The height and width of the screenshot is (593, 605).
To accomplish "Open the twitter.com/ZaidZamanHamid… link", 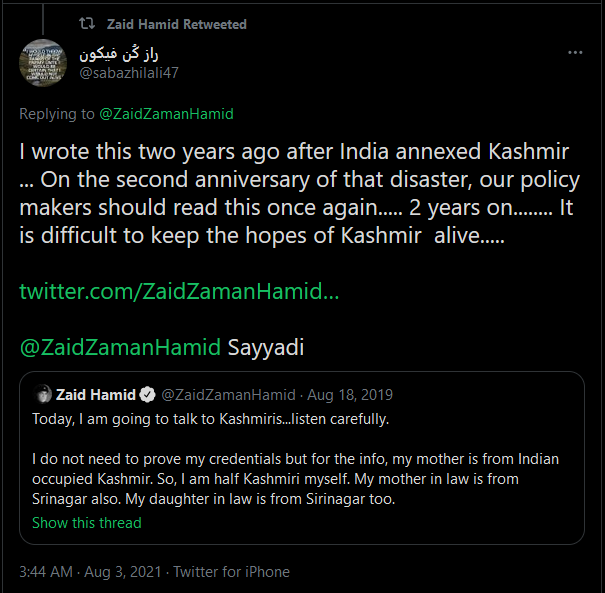I will tap(179, 291).
